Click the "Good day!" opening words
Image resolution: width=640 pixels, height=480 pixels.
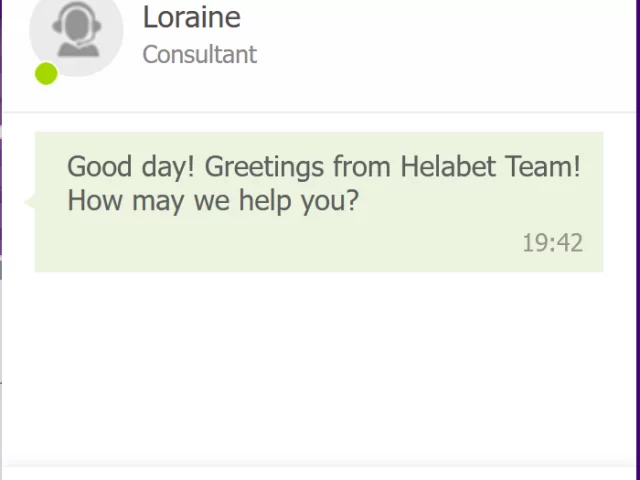[x=131, y=167]
